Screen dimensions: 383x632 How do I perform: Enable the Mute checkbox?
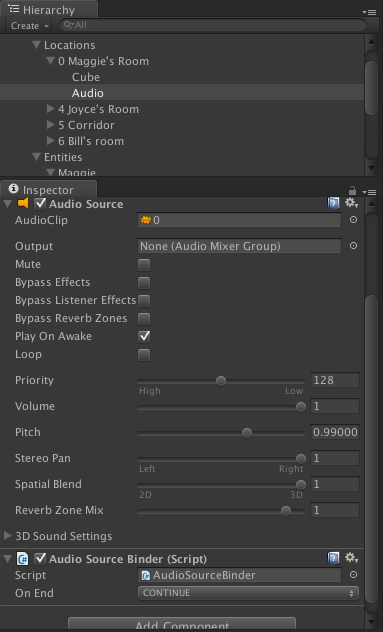tap(144, 265)
